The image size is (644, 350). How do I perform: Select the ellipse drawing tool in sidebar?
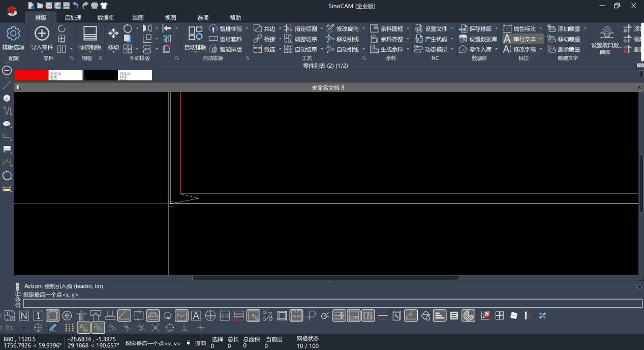pos(7,124)
